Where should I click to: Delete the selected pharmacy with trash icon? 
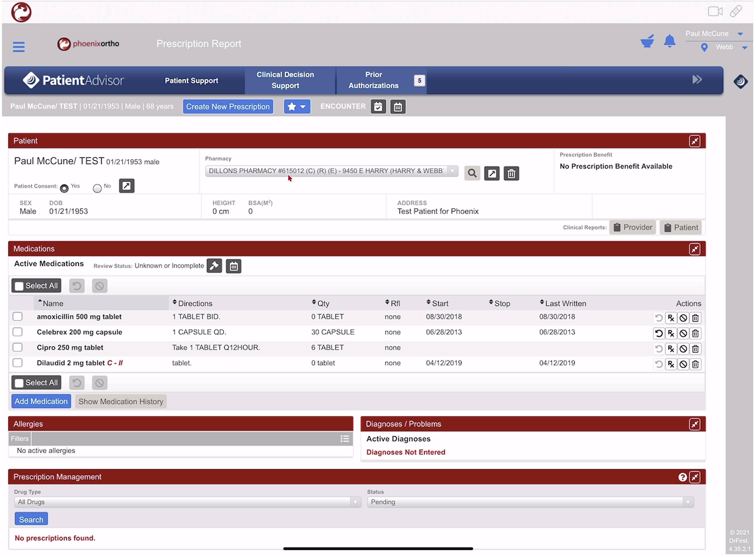point(511,173)
